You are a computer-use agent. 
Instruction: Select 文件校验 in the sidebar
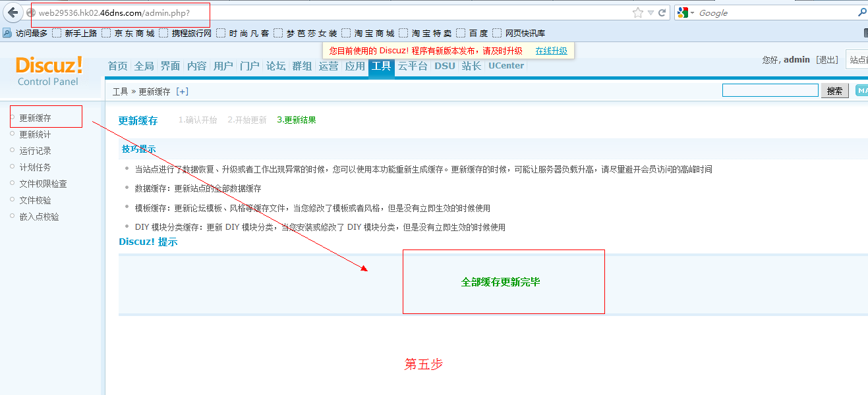(x=35, y=201)
